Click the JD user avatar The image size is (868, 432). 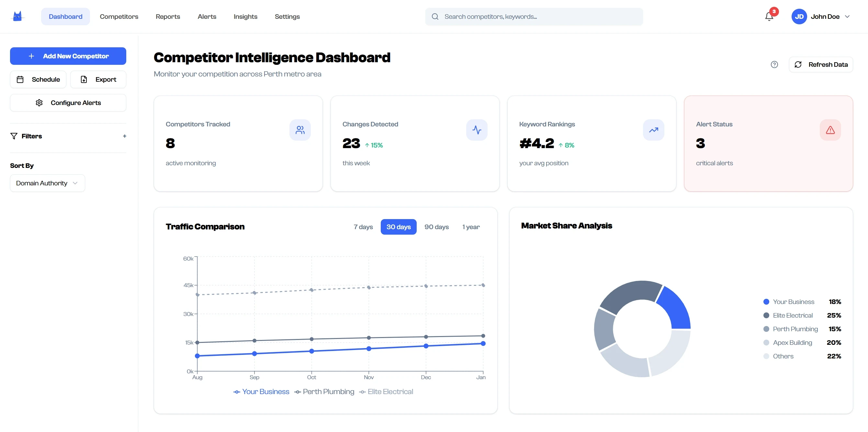[x=799, y=17]
